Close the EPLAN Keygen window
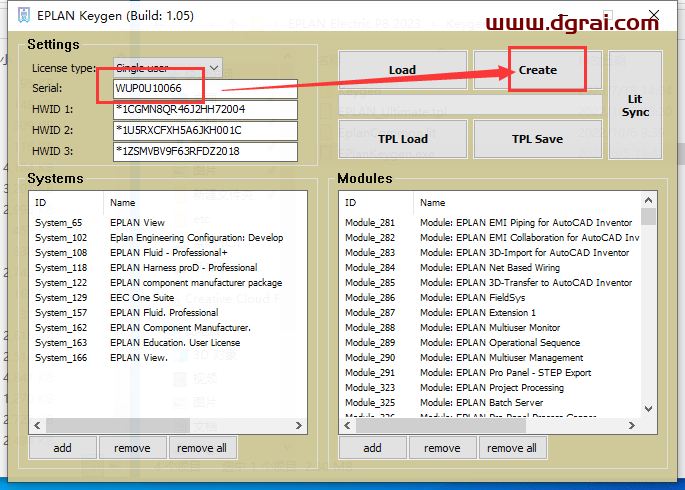Image resolution: width=685 pixels, height=490 pixels. (654, 15)
